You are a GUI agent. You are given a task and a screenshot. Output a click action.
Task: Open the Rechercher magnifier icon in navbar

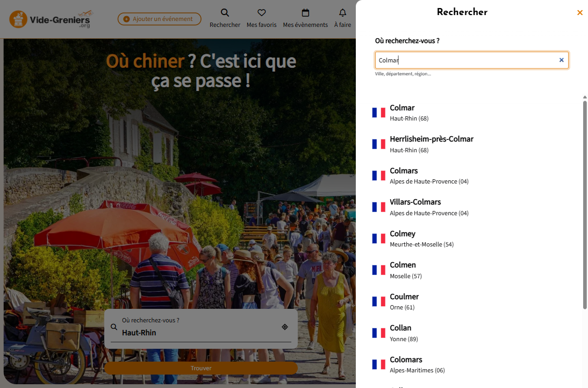pos(225,13)
